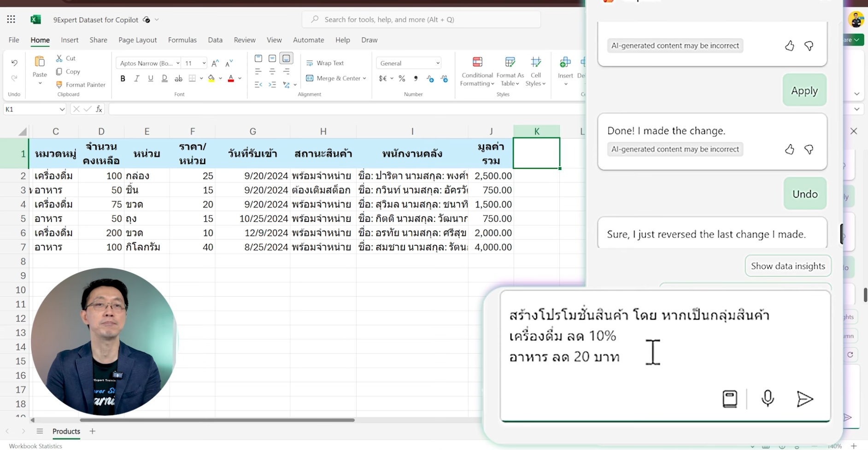
Task: Enable Wrap Text for the selection
Action: point(326,63)
